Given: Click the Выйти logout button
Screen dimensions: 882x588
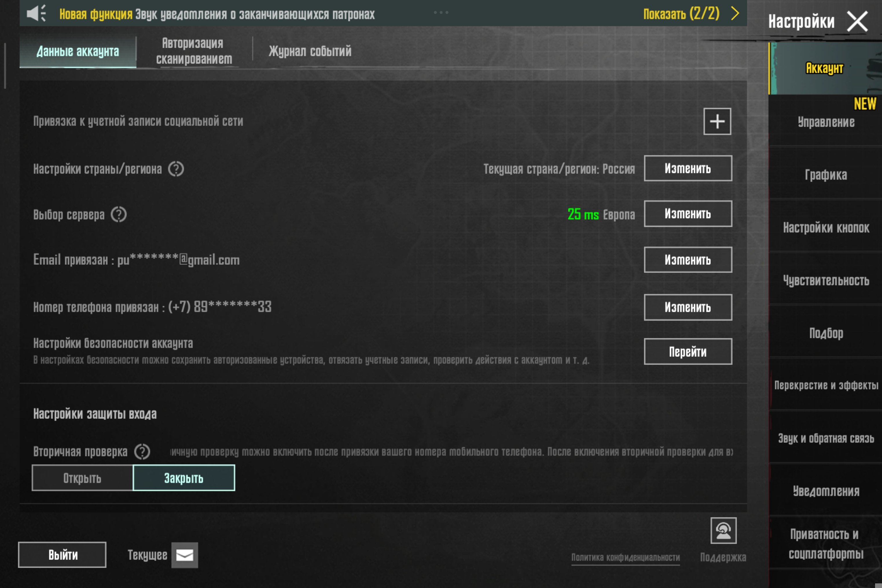Looking at the screenshot, I should pyautogui.click(x=62, y=555).
